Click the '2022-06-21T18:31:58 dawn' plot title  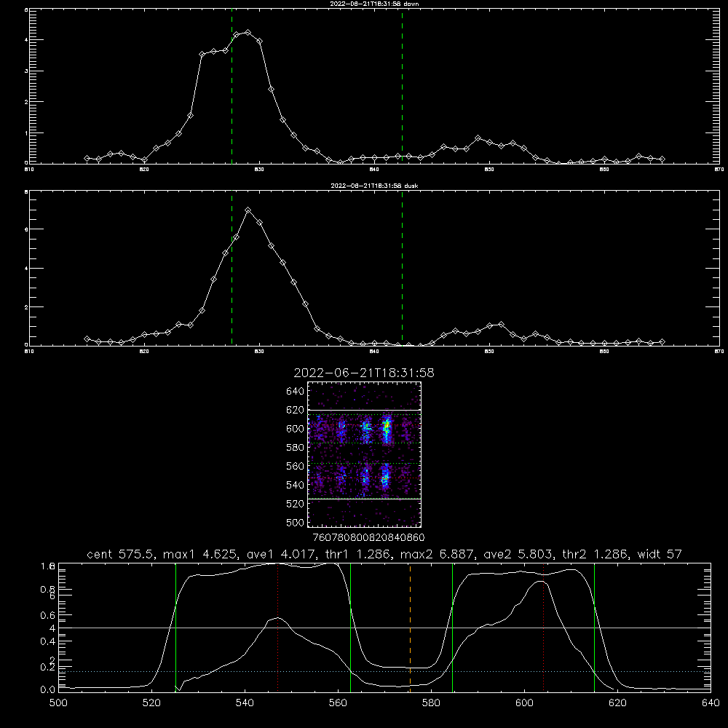click(374, 4)
